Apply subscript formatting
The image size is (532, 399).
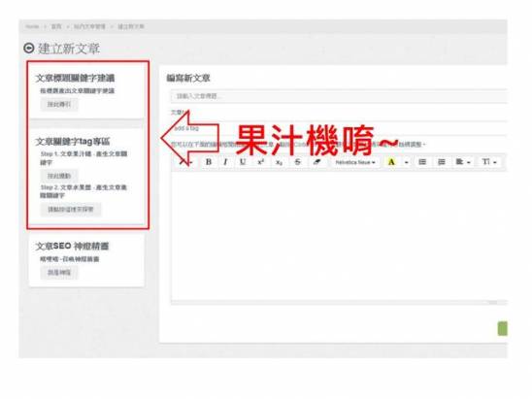pyautogui.click(x=279, y=162)
